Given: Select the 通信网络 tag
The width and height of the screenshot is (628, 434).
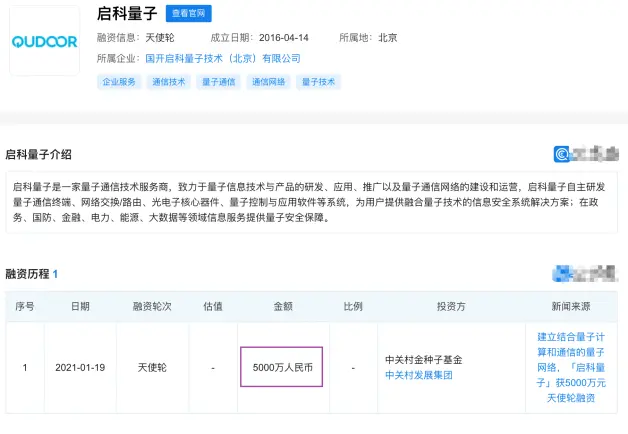Looking at the screenshot, I should coord(268,82).
